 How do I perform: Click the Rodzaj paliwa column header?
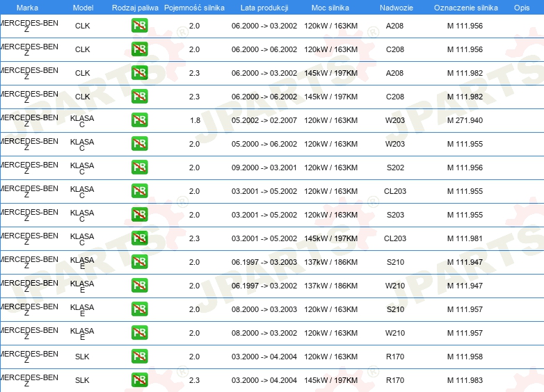pos(135,8)
